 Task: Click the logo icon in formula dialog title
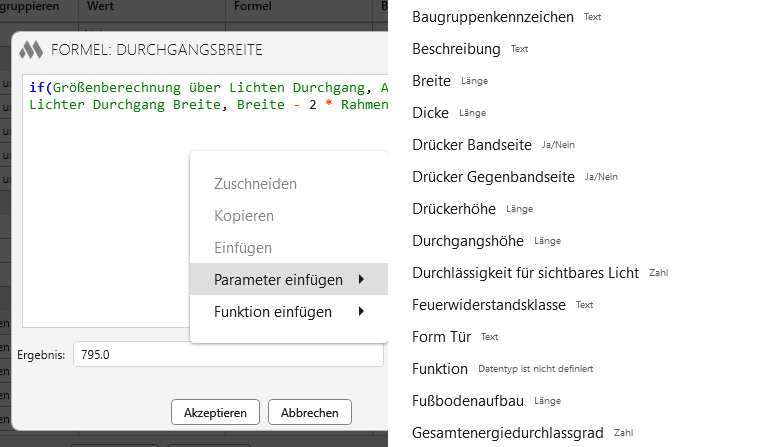pyautogui.click(x=31, y=49)
